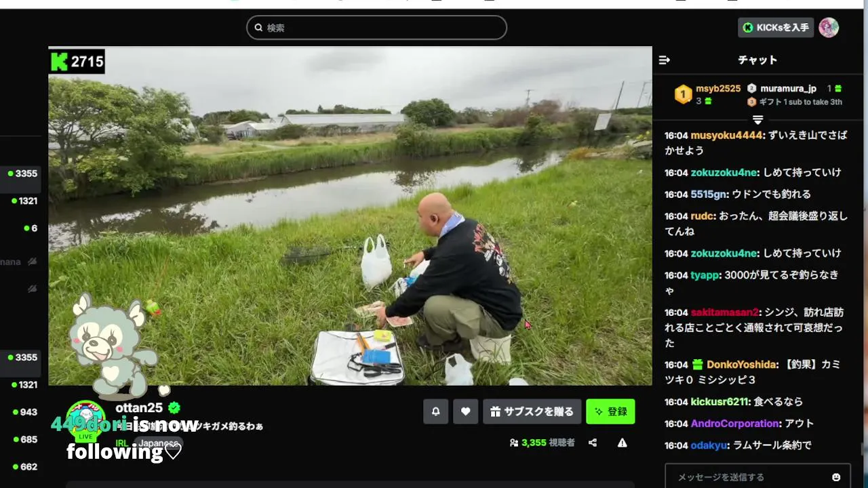This screenshot has width=868, height=488.
Task: Open the share icon below video
Action: (x=593, y=443)
